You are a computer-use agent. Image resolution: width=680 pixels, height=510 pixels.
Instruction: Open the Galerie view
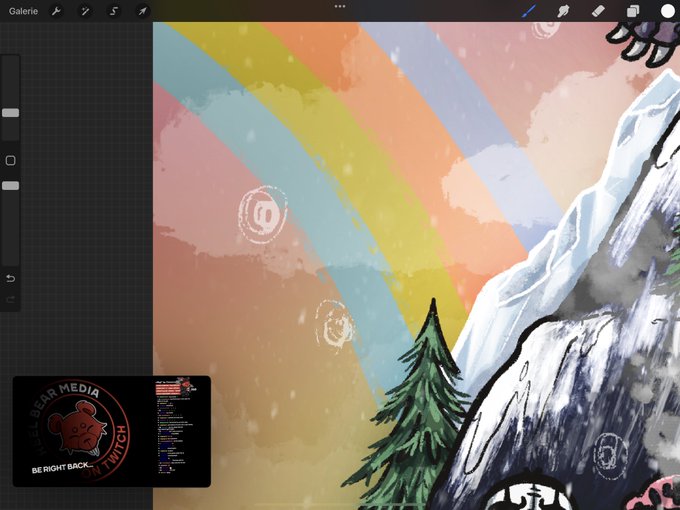pos(23,11)
